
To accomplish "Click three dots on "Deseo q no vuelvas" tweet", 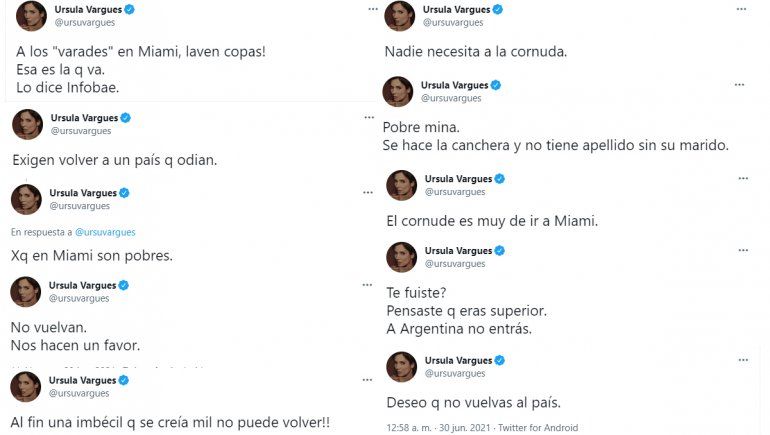I will tap(742, 359).
